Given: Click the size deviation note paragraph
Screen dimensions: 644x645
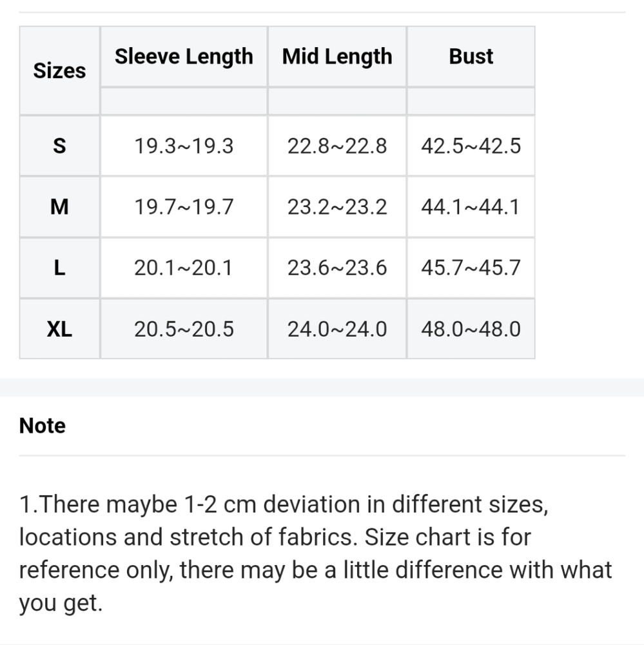Looking at the screenshot, I should pyautogui.click(x=315, y=553).
